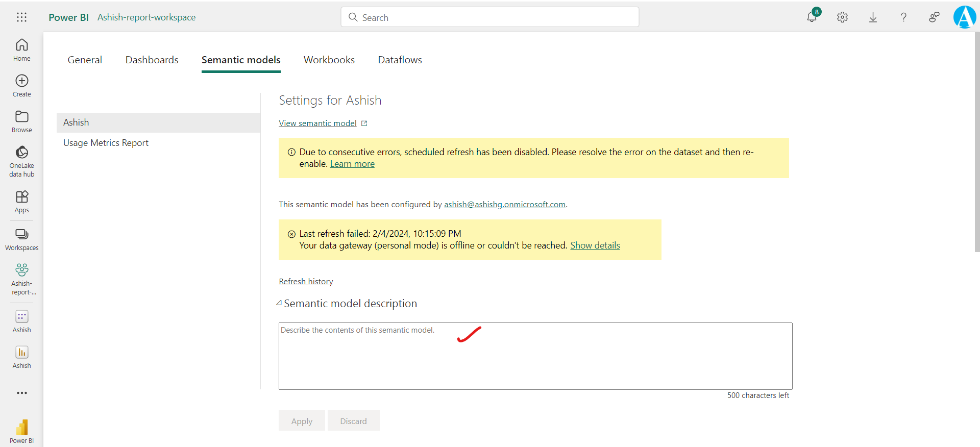Open the app launcher waffle icon
Image resolution: width=980 pixels, height=447 pixels.
point(21,17)
